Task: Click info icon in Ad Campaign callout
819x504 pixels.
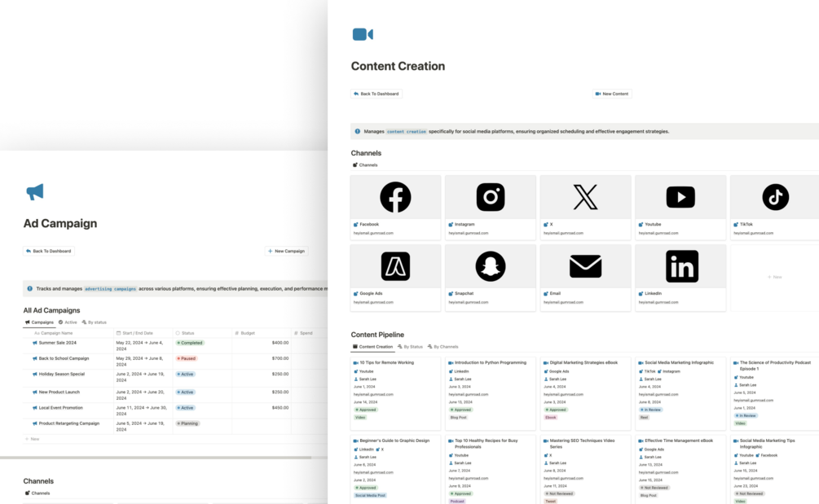Action: tap(30, 288)
